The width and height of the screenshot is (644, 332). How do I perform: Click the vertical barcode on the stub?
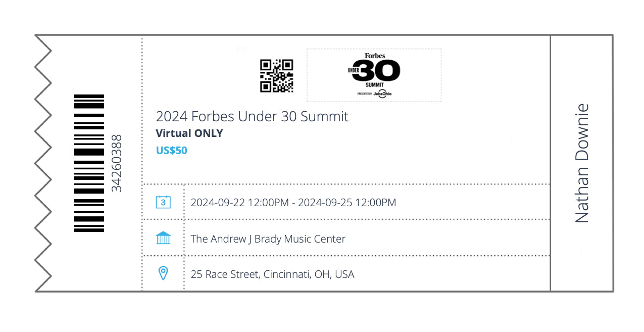89,163
